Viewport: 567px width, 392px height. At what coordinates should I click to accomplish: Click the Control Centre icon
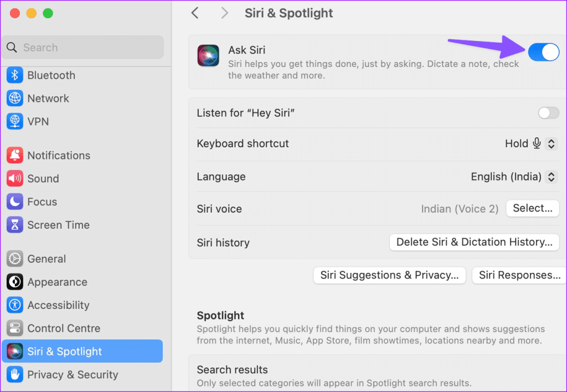click(x=15, y=328)
